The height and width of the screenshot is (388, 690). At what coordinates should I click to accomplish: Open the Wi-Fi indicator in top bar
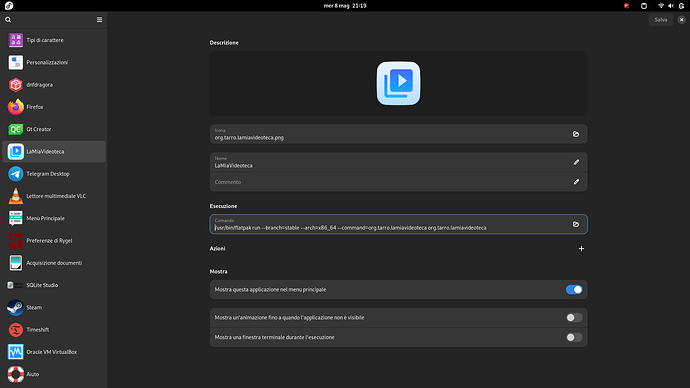[661, 6]
